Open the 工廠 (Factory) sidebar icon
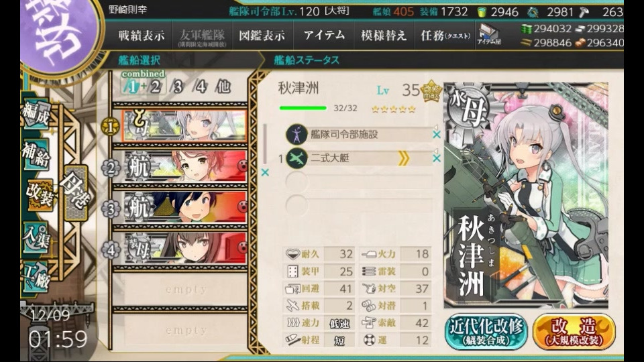Image resolution: width=644 pixels, height=362 pixels. 36,277
